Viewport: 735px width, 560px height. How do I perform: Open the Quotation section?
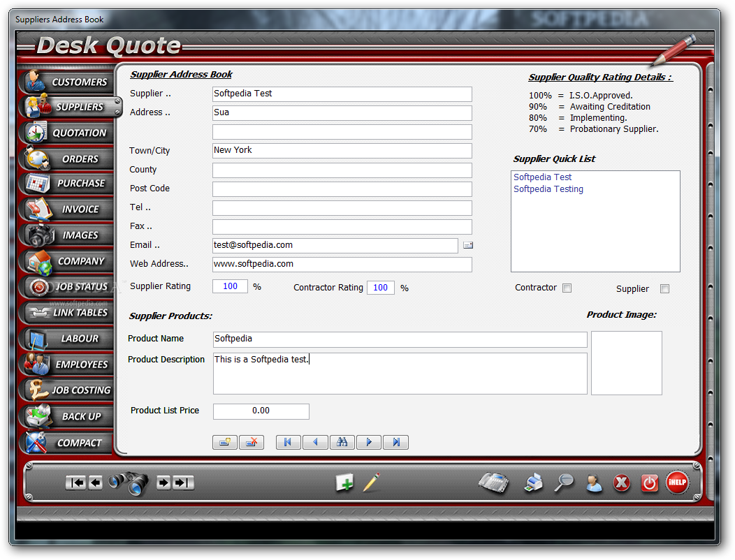(66, 133)
